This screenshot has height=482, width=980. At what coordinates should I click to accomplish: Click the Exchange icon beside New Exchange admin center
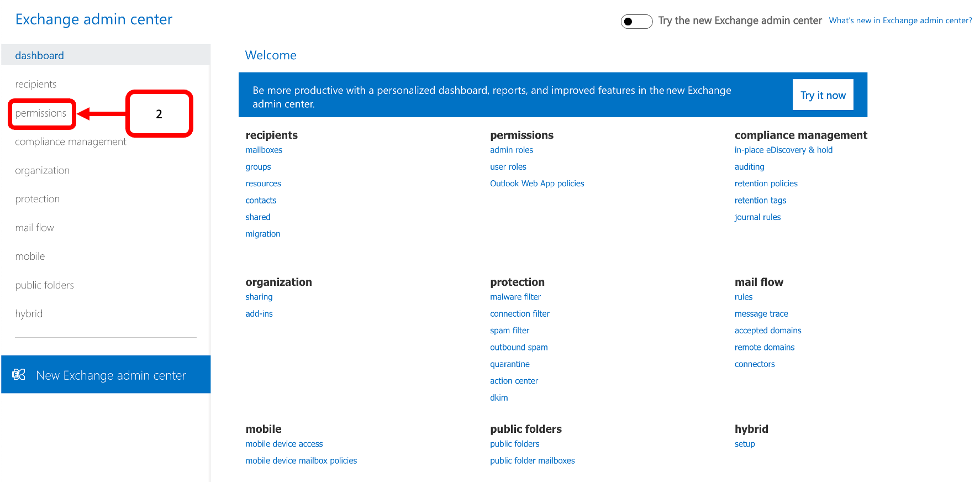[19, 375]
